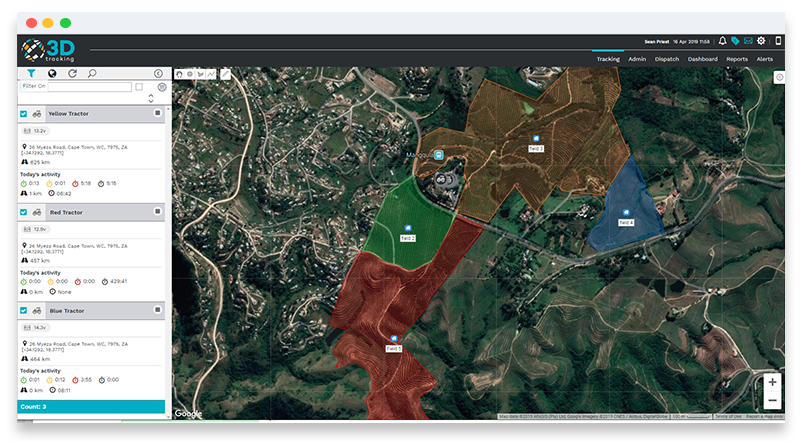Viewport: 800px width, 442px height.
Task: Click the filter funnel icon
Action: (31, 73)
